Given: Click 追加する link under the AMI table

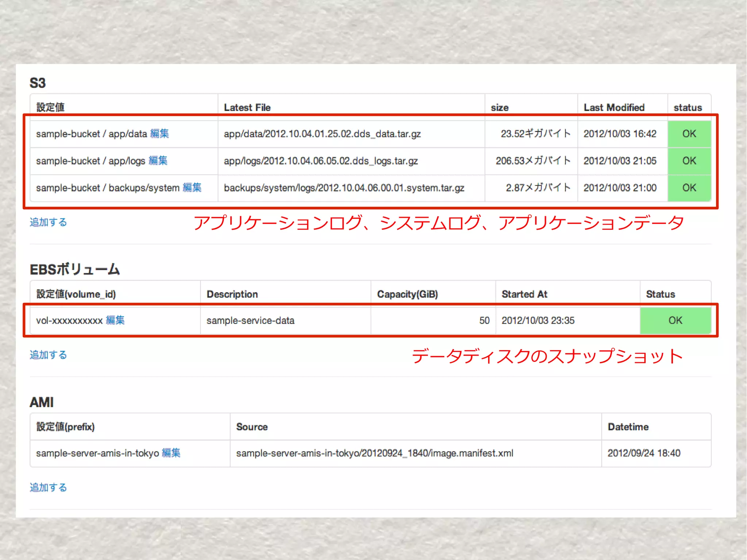Looking at the screenshot, I should click(48, 487).
